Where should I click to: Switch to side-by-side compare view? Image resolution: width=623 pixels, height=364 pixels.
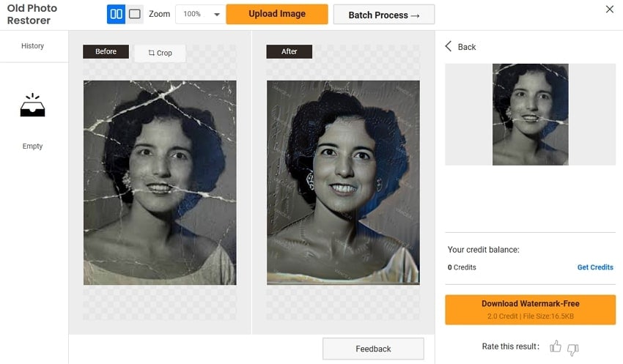(116, 14)
